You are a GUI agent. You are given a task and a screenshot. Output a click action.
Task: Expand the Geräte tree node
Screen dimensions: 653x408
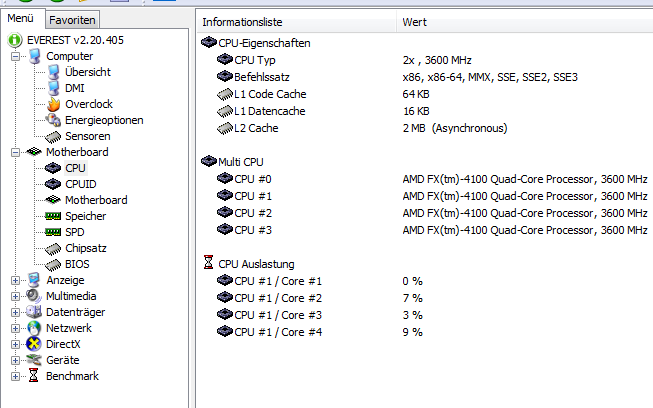click(x=15, y=360)
